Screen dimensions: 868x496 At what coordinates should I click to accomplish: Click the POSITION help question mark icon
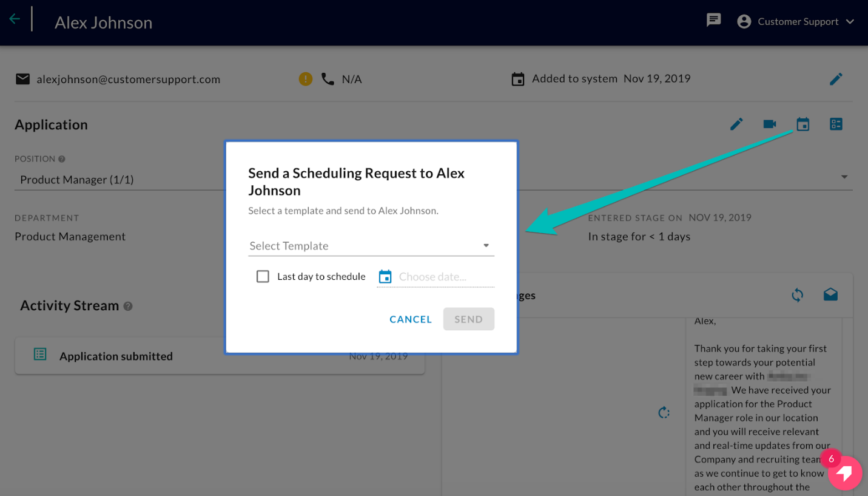(x=61, y=159)
